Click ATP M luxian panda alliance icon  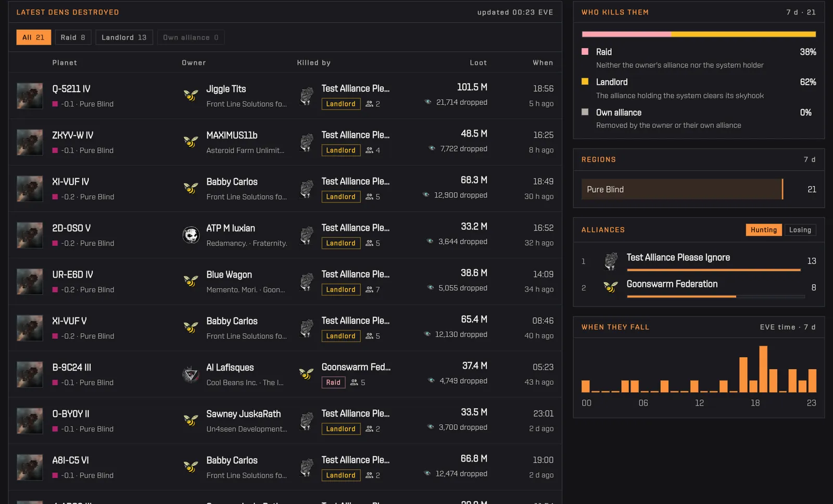191,235
